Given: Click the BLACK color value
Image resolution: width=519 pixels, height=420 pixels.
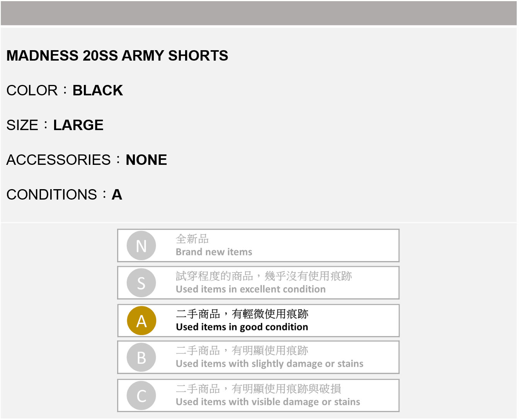Looking at the screenshot, I should pyautogui.click(x=98, y=91).
